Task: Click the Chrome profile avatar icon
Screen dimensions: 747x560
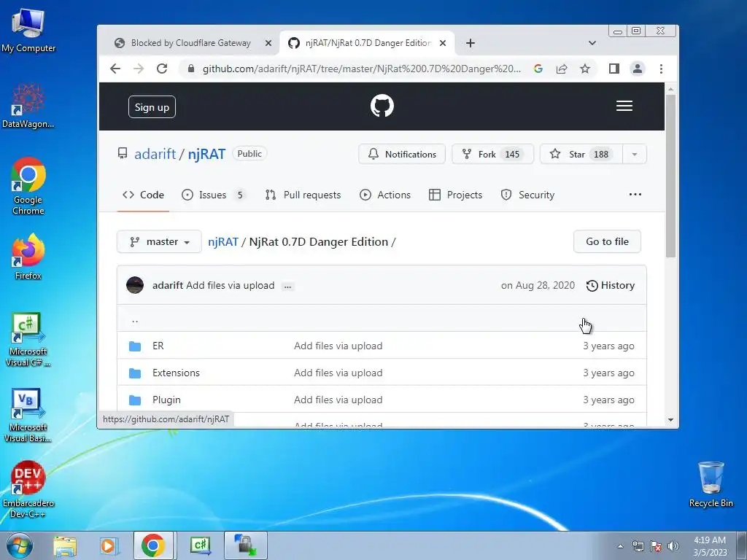Action: [638, 69]
